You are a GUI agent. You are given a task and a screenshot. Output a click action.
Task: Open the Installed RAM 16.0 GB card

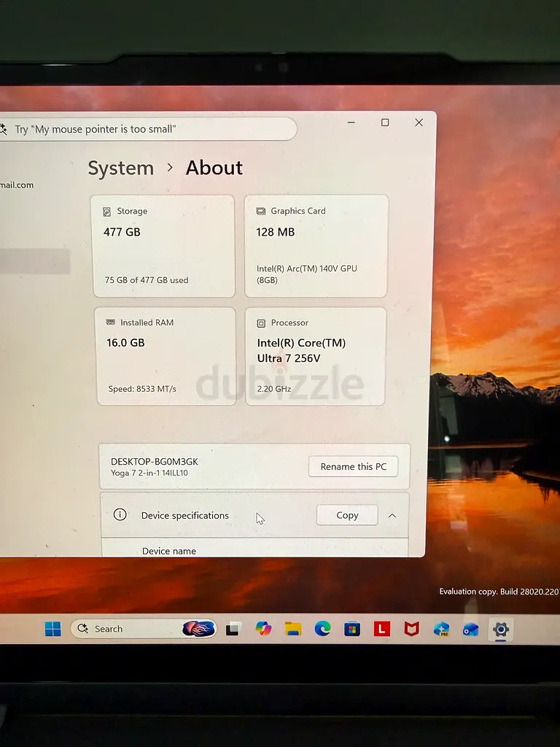(x=166, y=356)
